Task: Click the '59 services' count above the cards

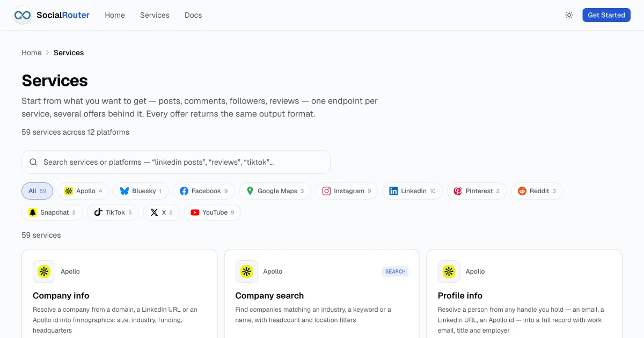Action: coord(41,235)
